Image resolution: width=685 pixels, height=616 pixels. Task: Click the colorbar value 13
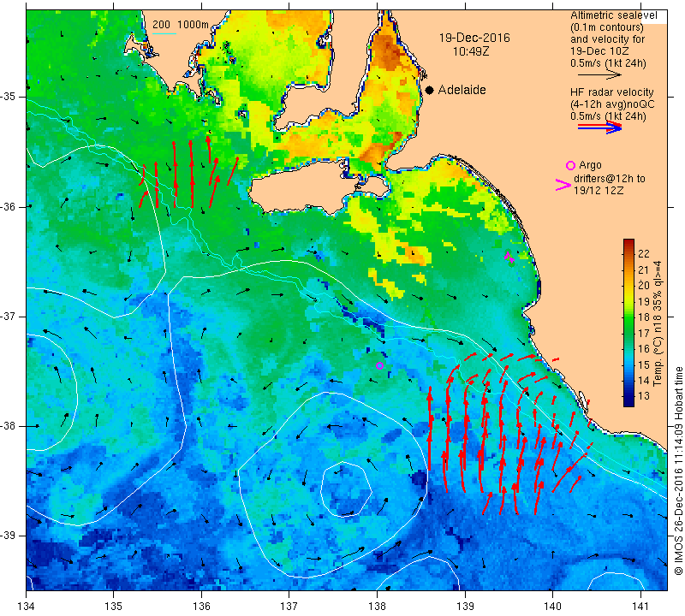click(644, 396)
